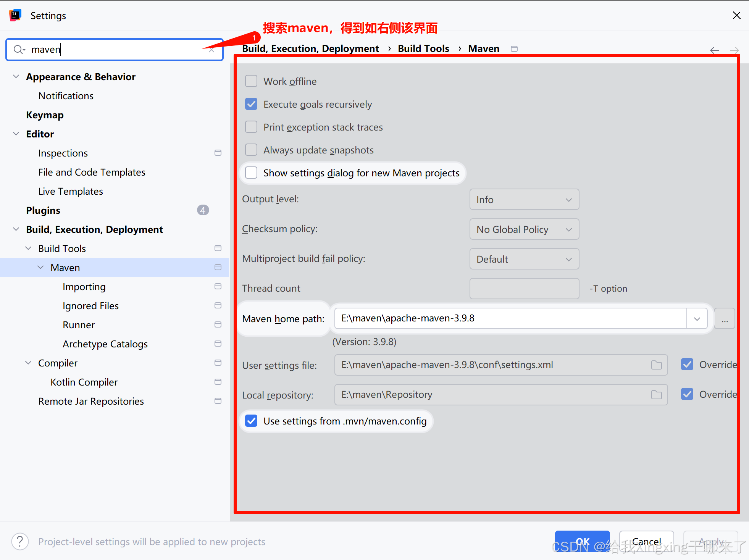The height and width of the screenshot is (560, 749).
Task: Click the OK button
Action: tap(582, 541)
